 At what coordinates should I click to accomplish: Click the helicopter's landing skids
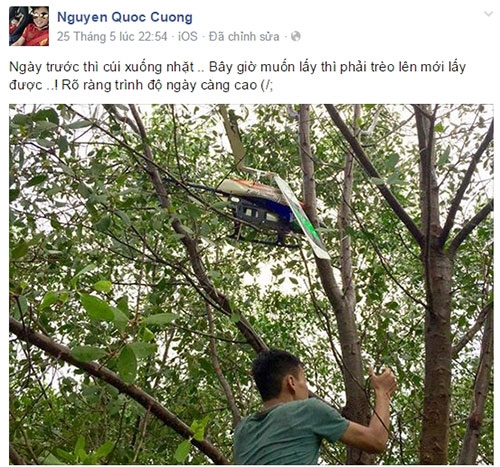pyautogui.click(x=263, y=239)
